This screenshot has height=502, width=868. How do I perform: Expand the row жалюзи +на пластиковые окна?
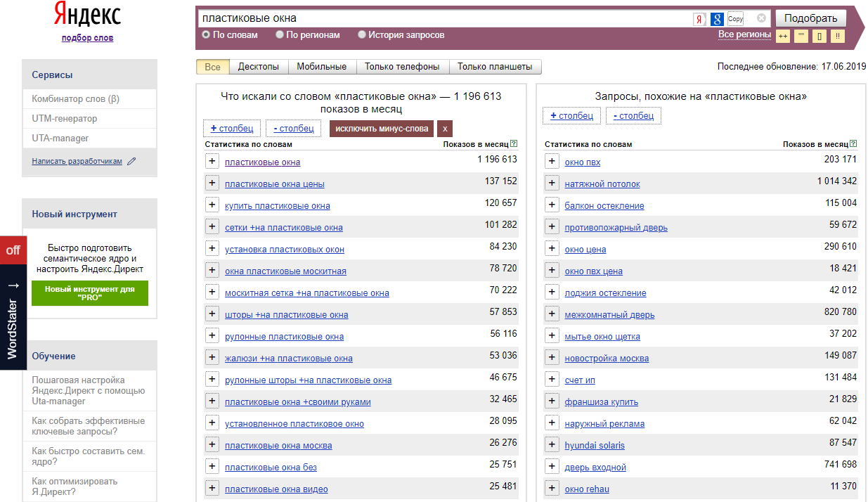tap(212, 357)
